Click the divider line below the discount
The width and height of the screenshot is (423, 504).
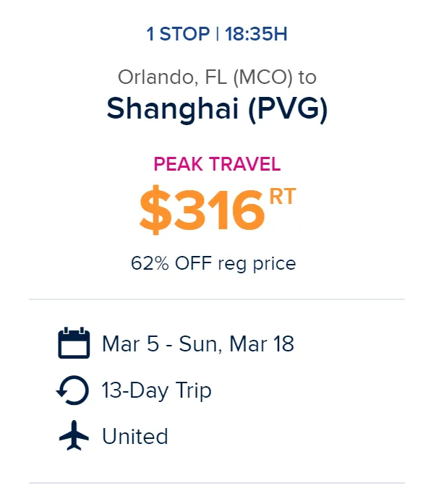coord(217,299)
